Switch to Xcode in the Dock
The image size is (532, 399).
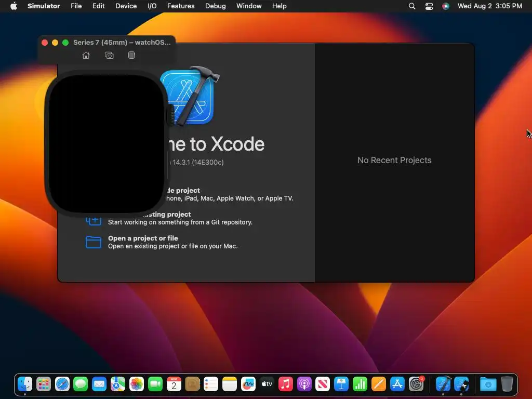point(443,384)
